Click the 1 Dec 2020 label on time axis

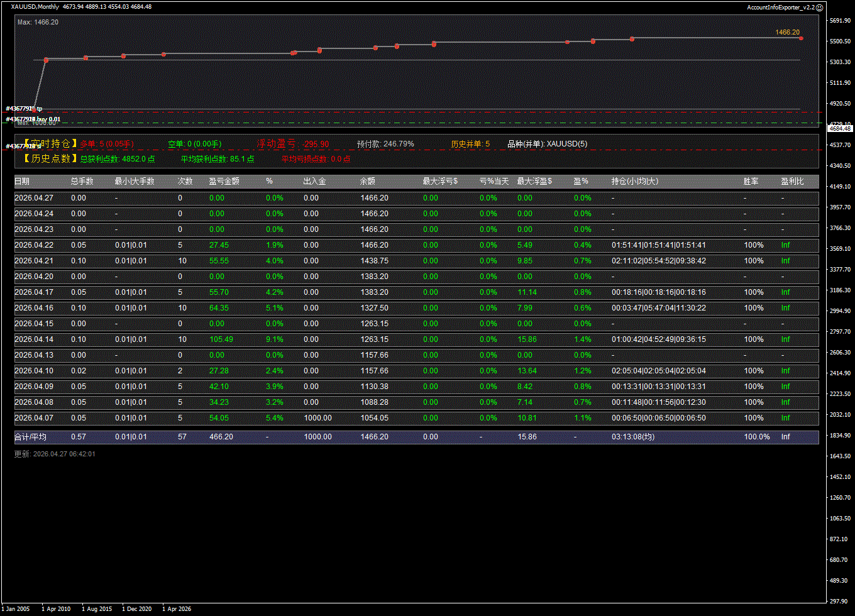click(136, 608)
